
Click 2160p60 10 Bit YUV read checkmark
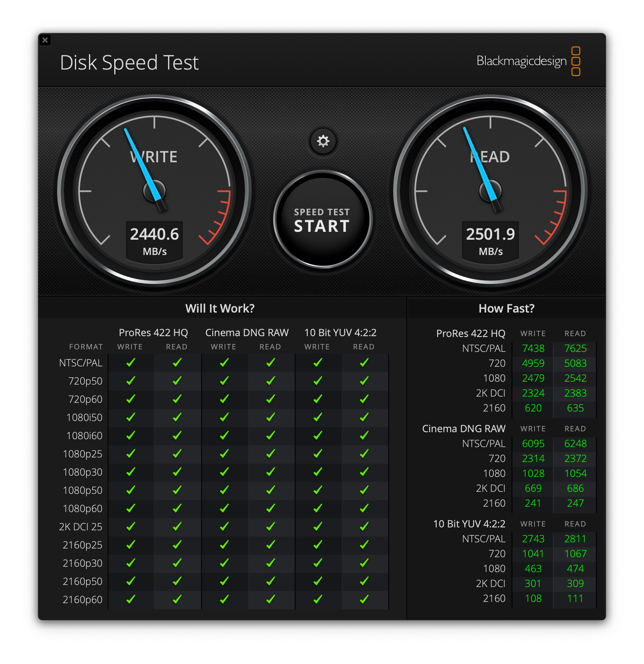click(x=364, y=599)
